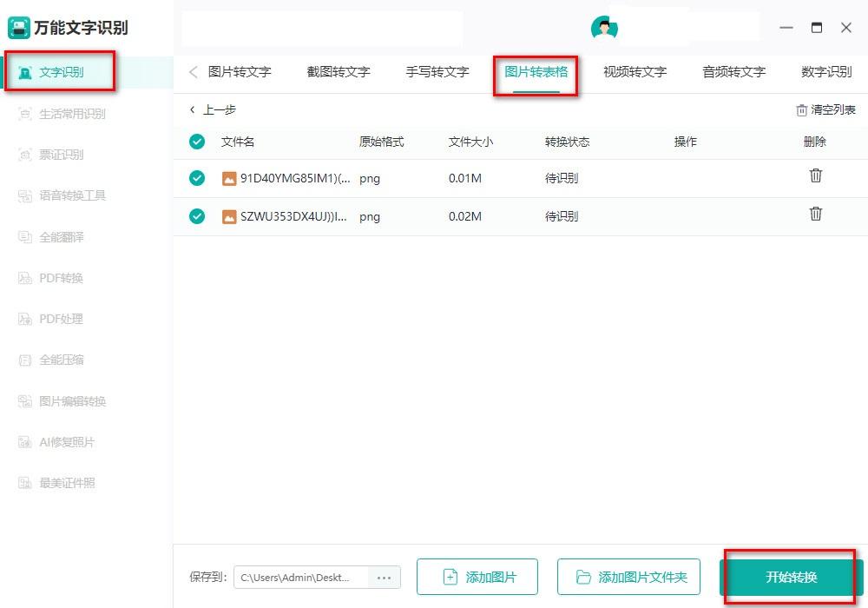The height and width of the screenshot is (608, 868).
Task: Click the 0.02M file size cell
Action: coord(465,216)
